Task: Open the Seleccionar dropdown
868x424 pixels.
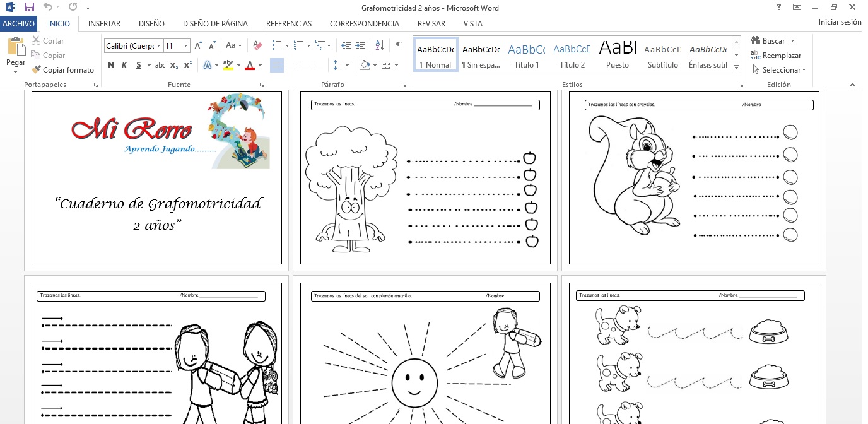Action: point(779,70)
